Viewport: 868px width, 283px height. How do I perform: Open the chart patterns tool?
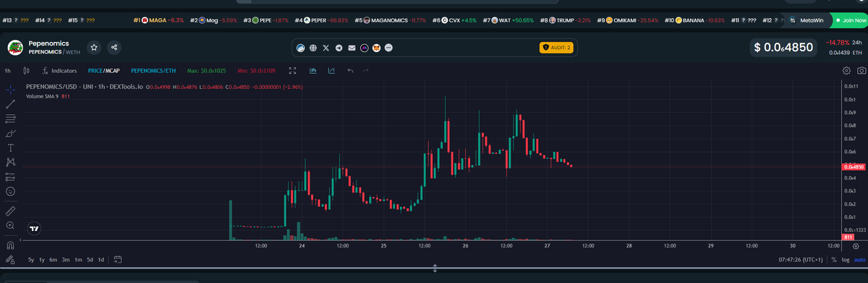(10, 162)
